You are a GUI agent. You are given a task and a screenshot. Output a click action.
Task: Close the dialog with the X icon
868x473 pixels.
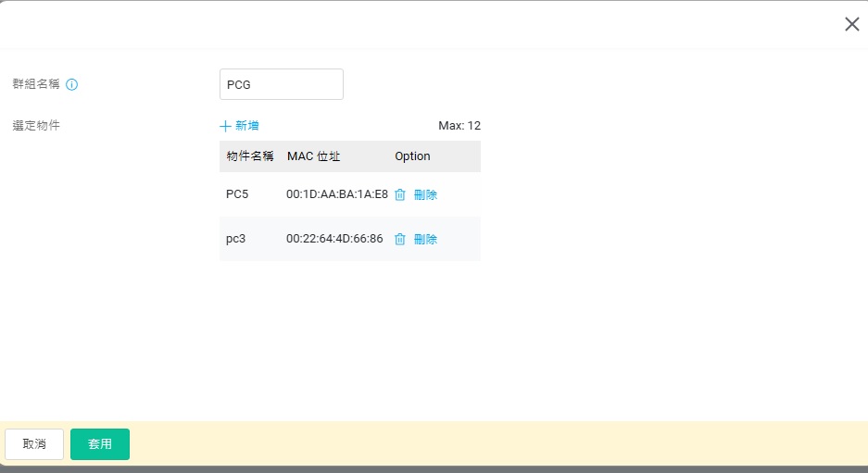coord(851,24)
